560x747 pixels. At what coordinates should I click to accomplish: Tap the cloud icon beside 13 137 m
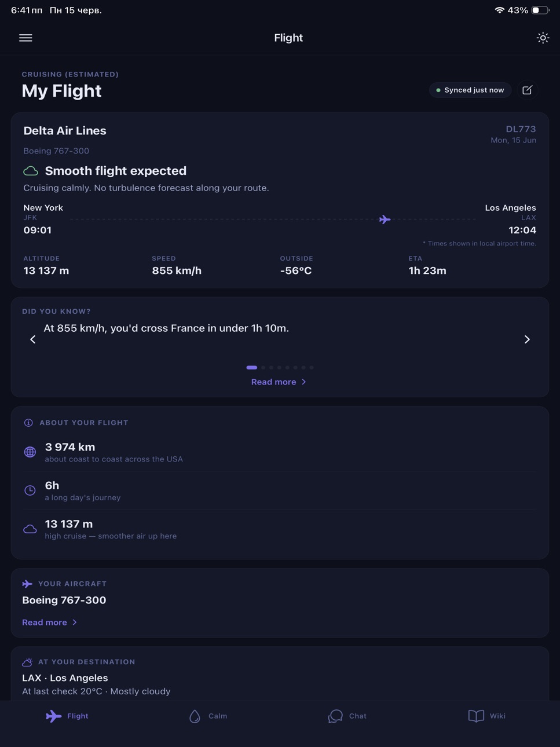click(x=30, y=529)
